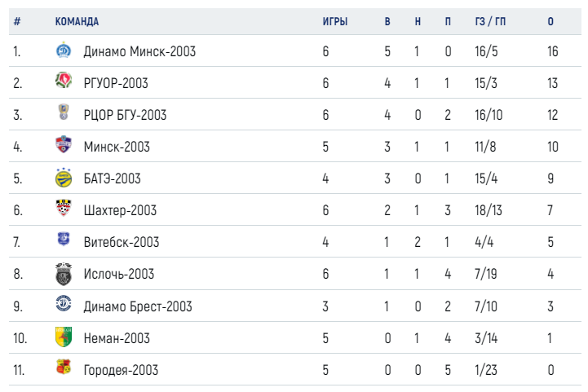Viewport: 588px width, 392px height.
Task: Click the green-yellow Неман-2003 shield
Action: [64, 337]
